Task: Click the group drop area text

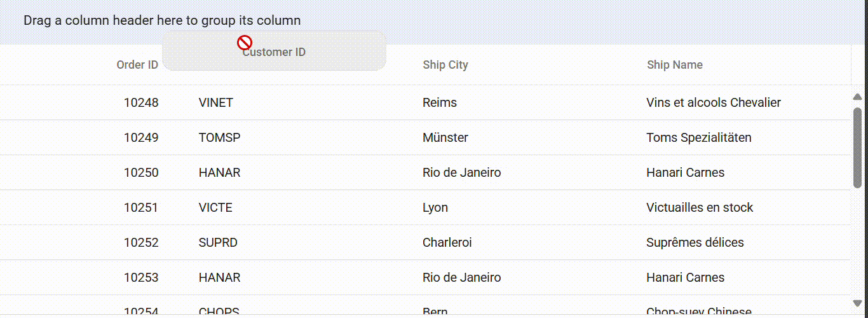Action: pyautogui.click(x=162, y=20)
